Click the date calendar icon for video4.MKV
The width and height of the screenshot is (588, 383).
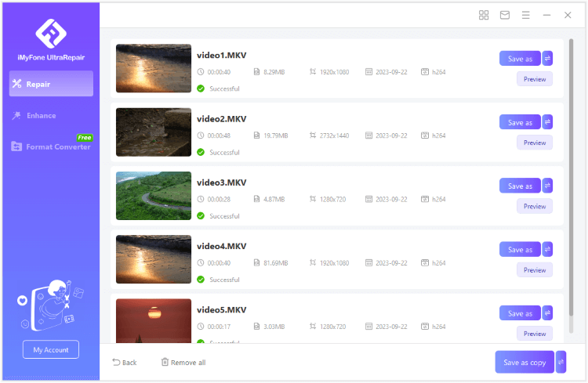tap(368, 262)
